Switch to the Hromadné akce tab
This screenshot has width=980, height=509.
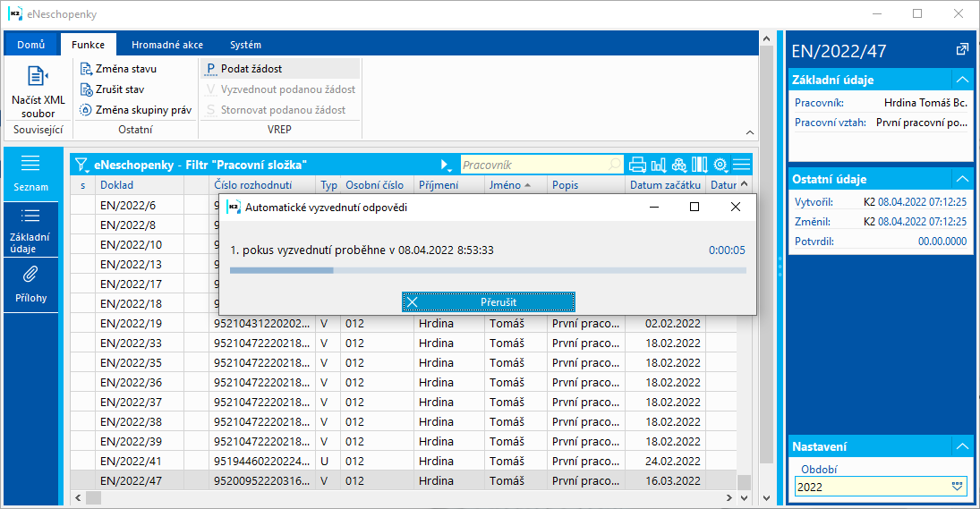tap(166, 45)
